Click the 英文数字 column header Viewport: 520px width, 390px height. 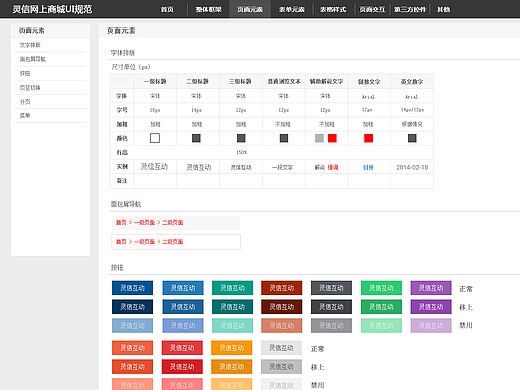(412, 81)
